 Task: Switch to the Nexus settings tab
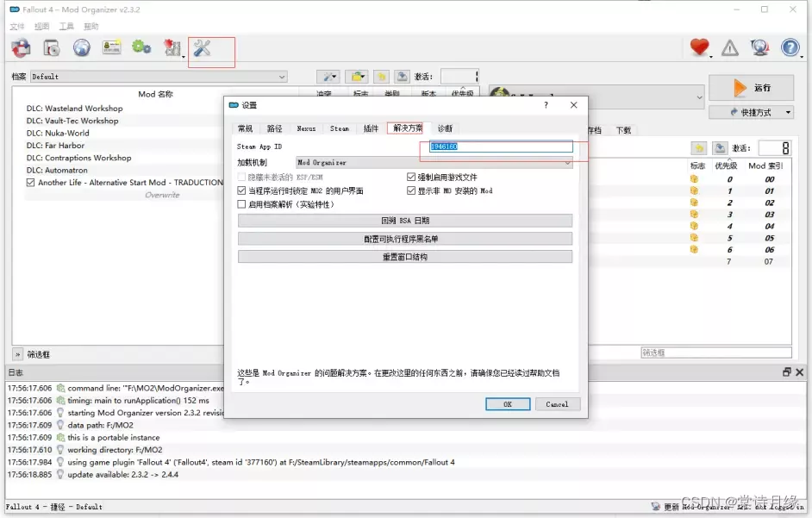tap(306, 128)
